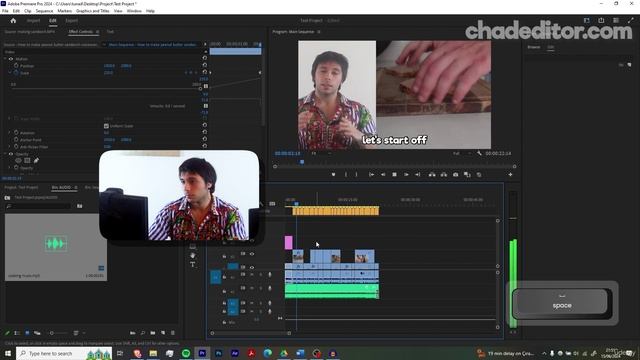Switch to the Export tab
The image size is (640, 360).
71,20
